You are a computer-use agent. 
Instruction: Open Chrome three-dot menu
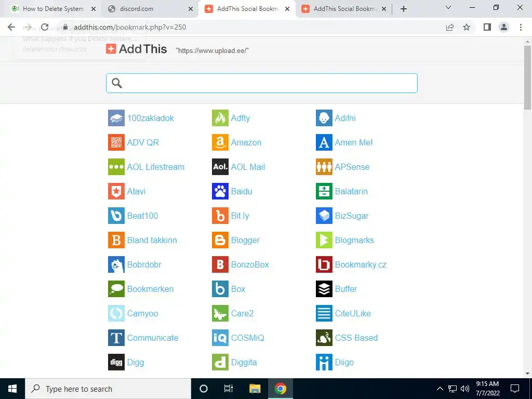point(521,27)
